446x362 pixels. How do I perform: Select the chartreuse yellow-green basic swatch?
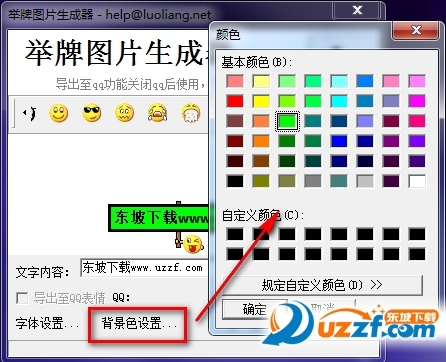coord(287,101)
